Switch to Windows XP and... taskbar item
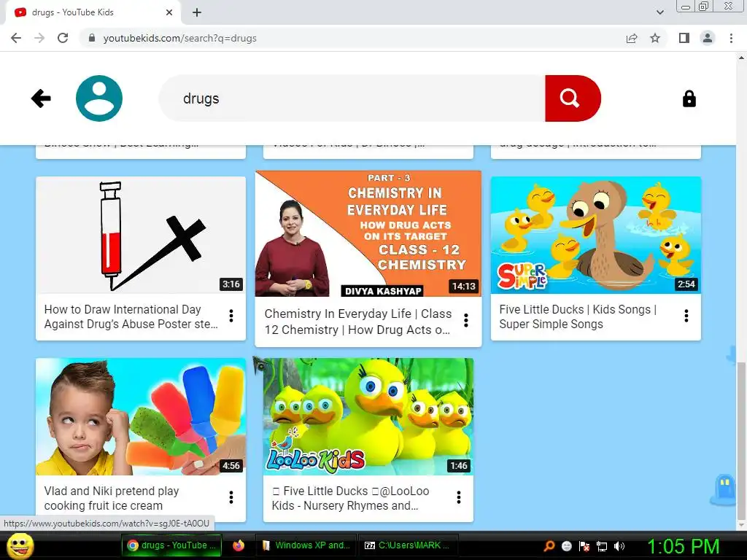Screen dimensions: 747x560 tap(306, 545)
